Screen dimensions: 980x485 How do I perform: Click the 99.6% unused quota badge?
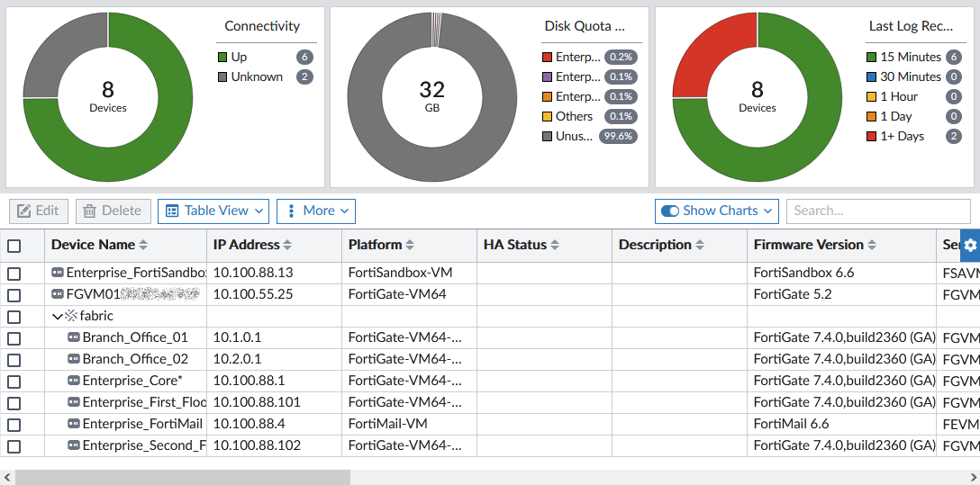(618, 137)
